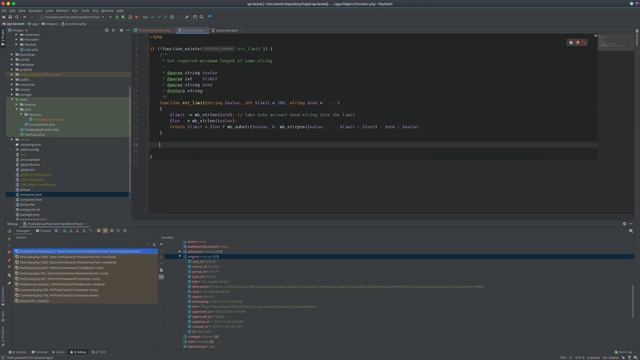Image resolution: width=640 pixels, height=360 pixels.
Task: Click the red Stop icon in toolbar
Action: (x=136, y=17)
